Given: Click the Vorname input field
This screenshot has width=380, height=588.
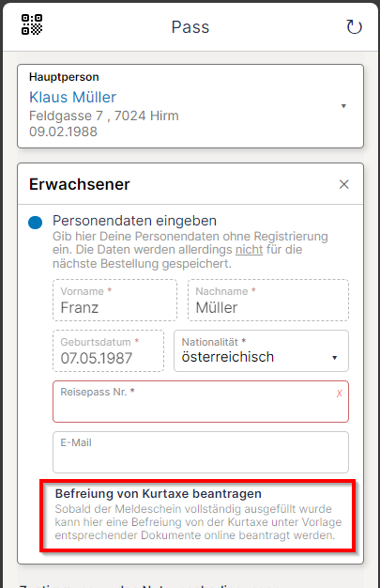Looking at the screenshot, I should coord(114,300).
